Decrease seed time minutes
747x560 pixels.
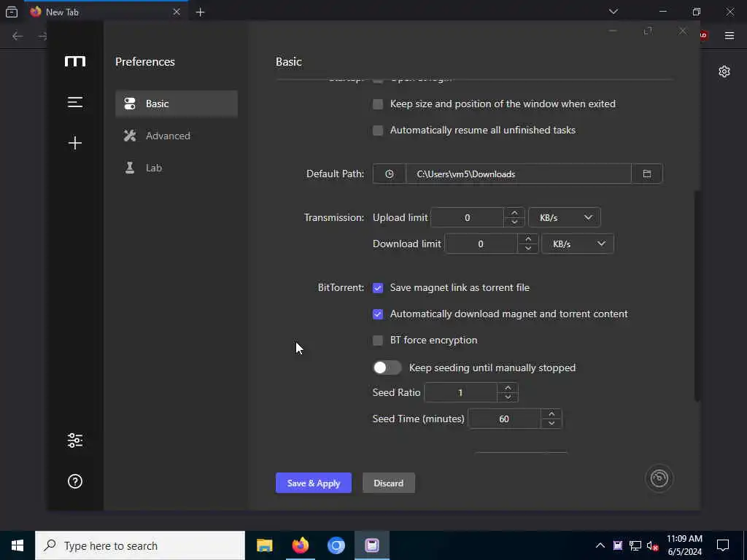coord(551,424)
